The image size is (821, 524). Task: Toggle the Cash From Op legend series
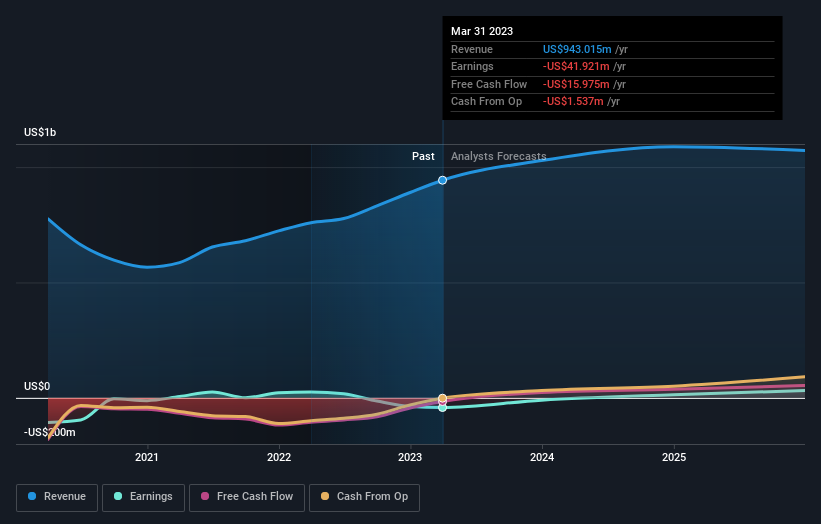[x=364, y=497]
